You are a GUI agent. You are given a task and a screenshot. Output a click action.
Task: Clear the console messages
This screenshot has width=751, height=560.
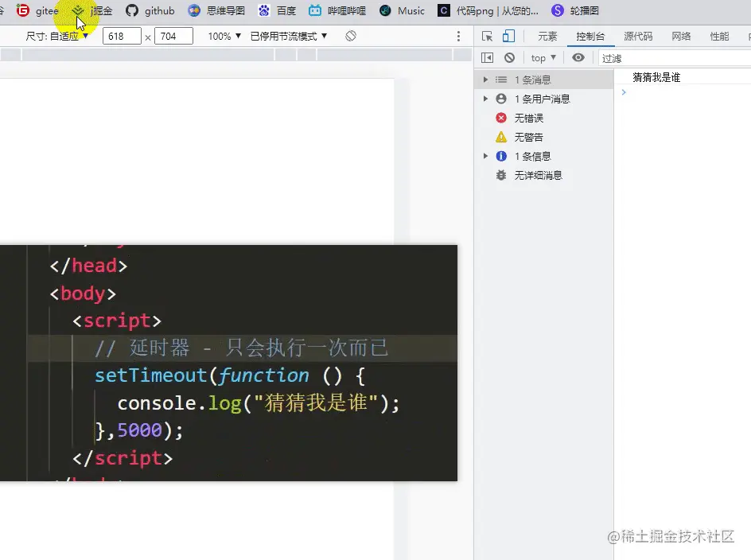pos(510,57)
